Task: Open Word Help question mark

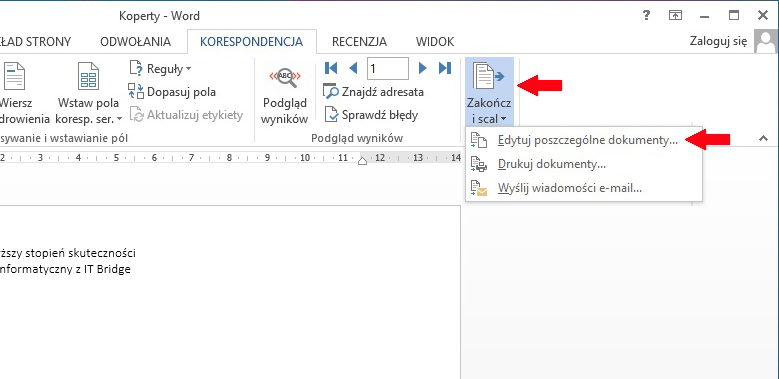Action: point(646,16)
